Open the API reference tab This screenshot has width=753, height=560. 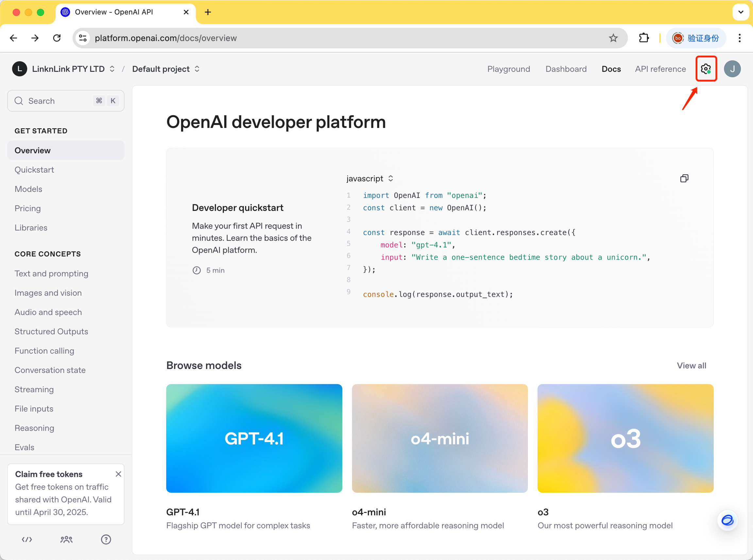tap(660, 69)
